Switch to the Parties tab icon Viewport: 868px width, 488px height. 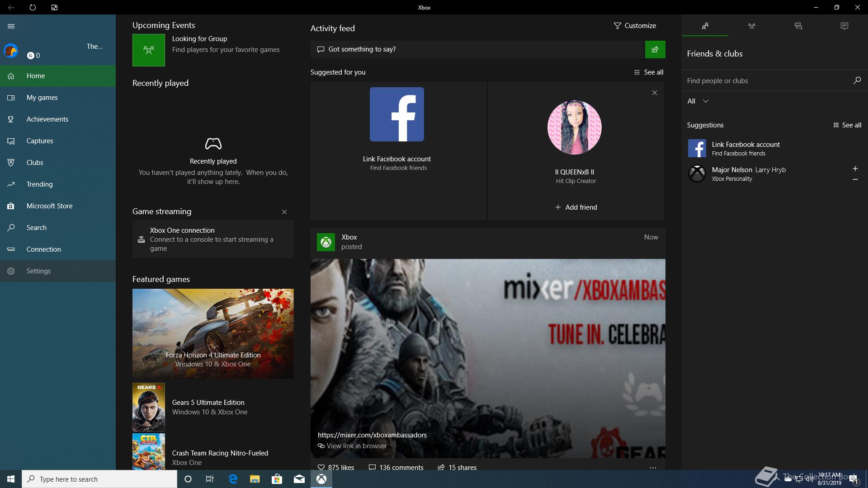pyautogui.click(x=751, y=26)
